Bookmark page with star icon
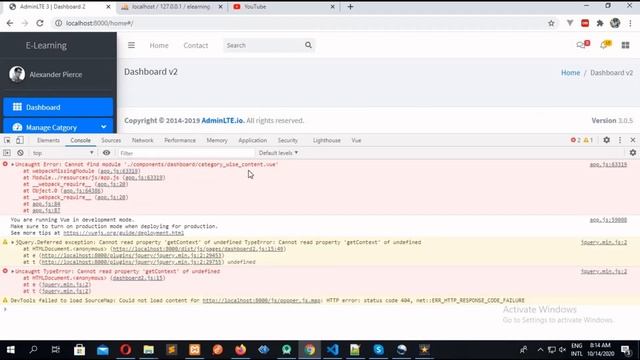 point(551,23)
